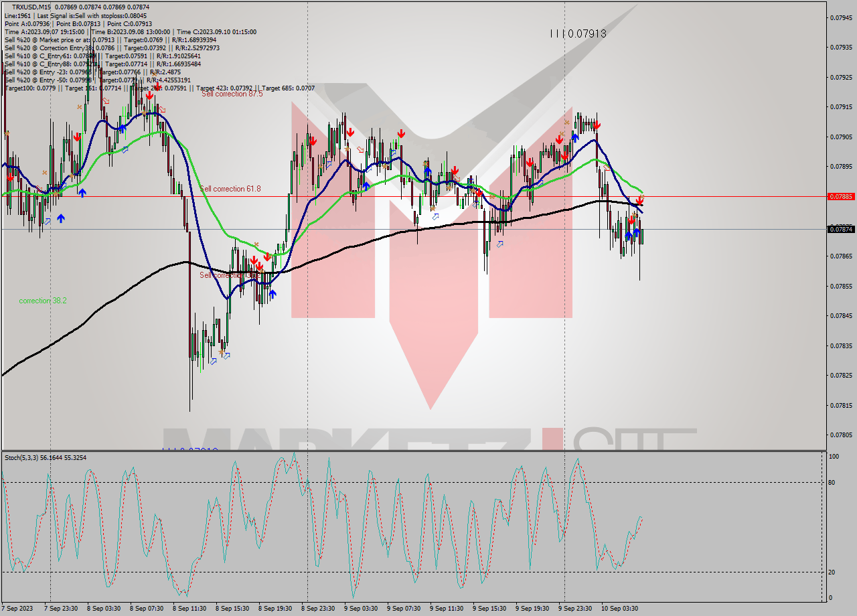Viewport: 857px width, 616px height.
Task: Click the '10 Sep 03:30' time label
Action: pos(619,609)
